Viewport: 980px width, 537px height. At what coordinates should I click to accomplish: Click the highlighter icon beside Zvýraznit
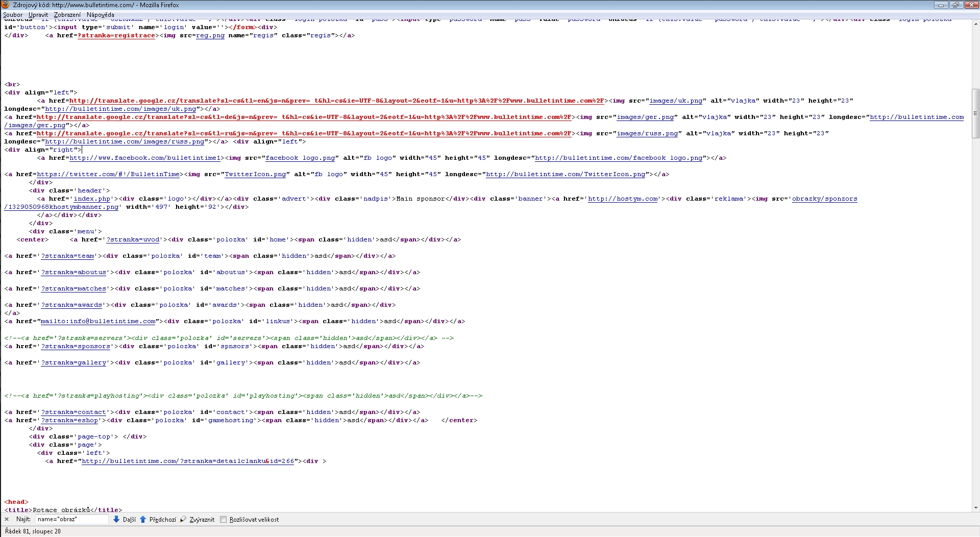click(183, 519)
